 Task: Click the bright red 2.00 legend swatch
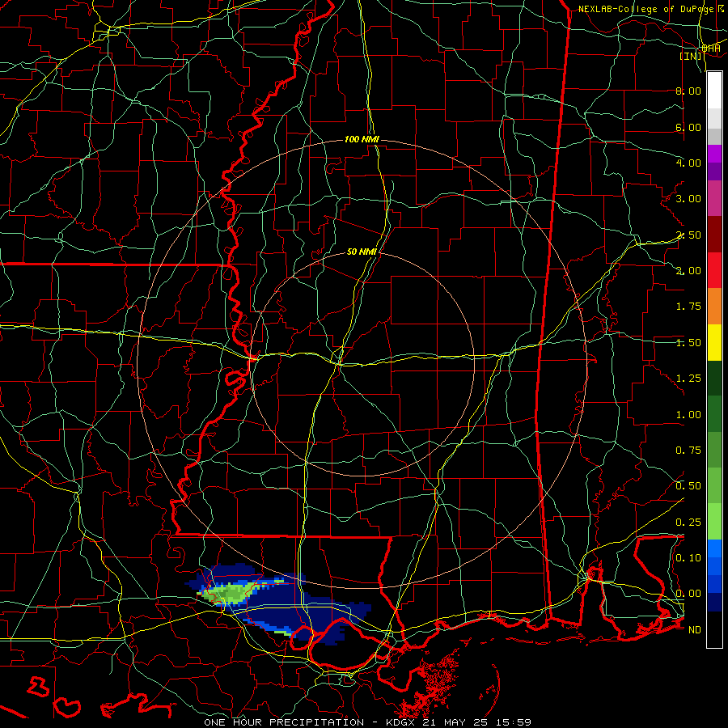(714, 270)
